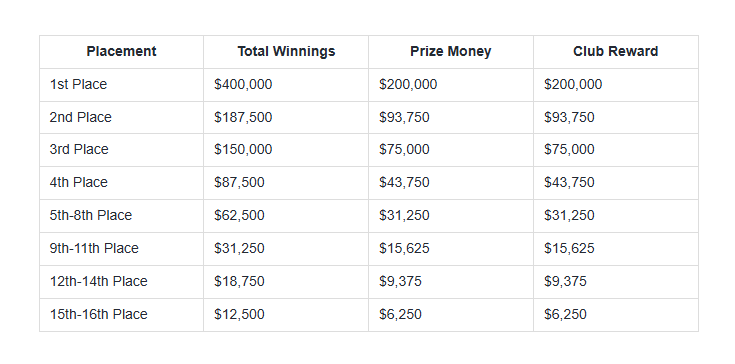Viewport: 735px width, 364px height.
Task: Click the 15th-16th Place row label
Action: coord(98,314)
